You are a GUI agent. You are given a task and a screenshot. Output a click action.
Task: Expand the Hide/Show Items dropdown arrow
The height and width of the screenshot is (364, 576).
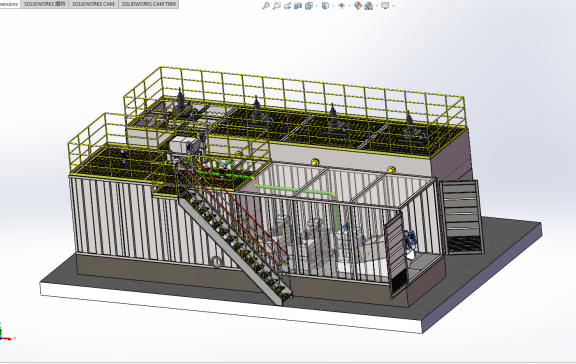[349, 6]
